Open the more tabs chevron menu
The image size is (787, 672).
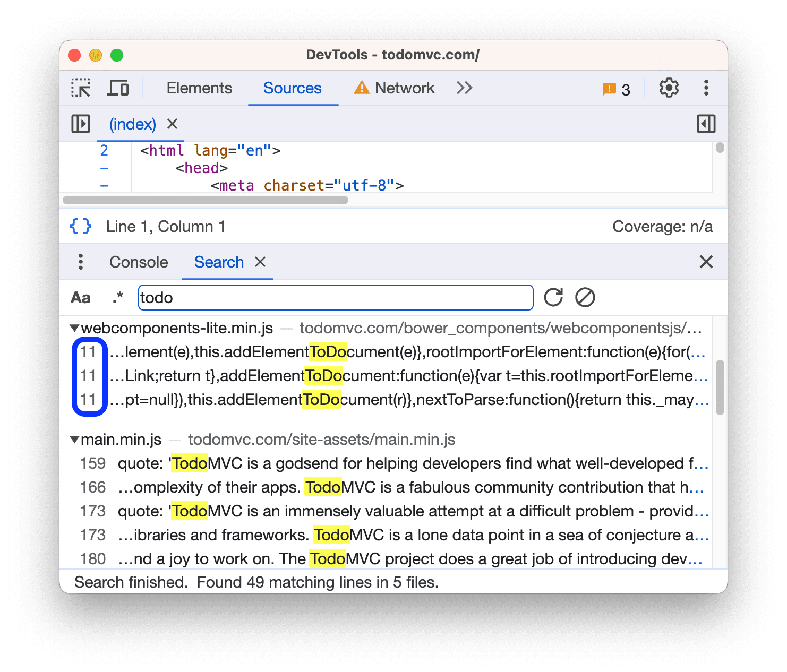coord(463,88)
